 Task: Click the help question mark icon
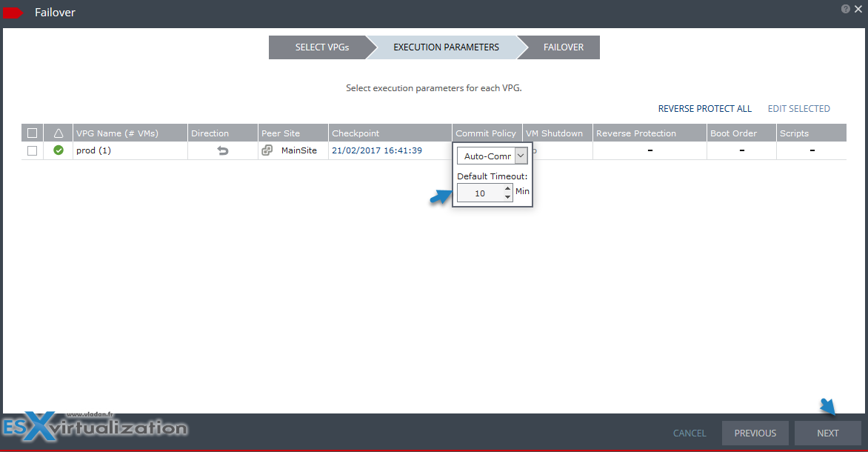846,9
